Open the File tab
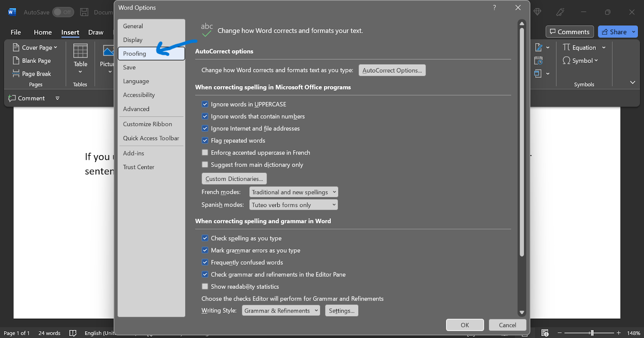Image resolution: width=644 pixels, height=338 pixels. 16,32
